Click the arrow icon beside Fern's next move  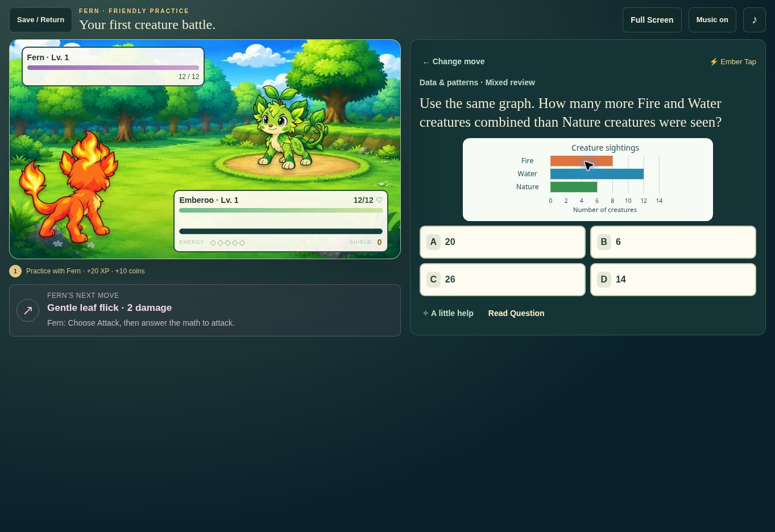click(x=28, y=310)
